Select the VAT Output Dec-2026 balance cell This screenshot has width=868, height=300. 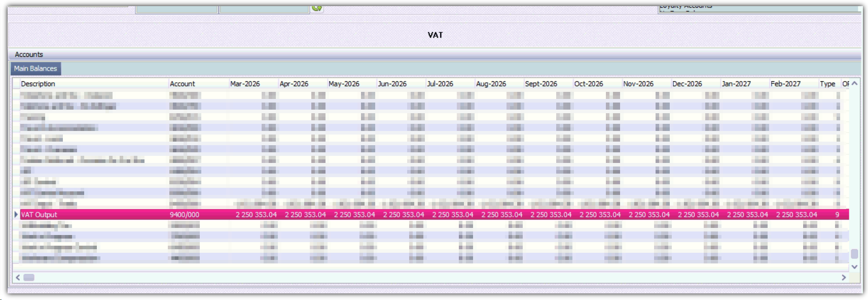pos(698,215)
